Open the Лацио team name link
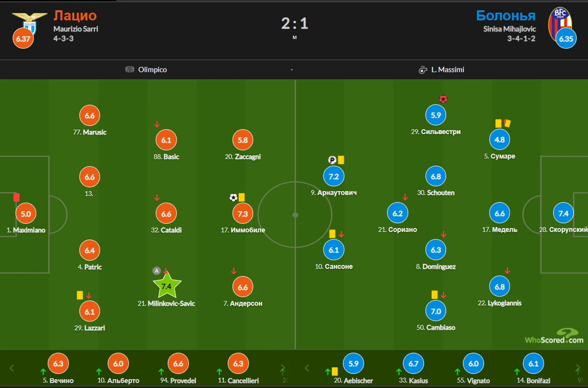 point(75,15)
